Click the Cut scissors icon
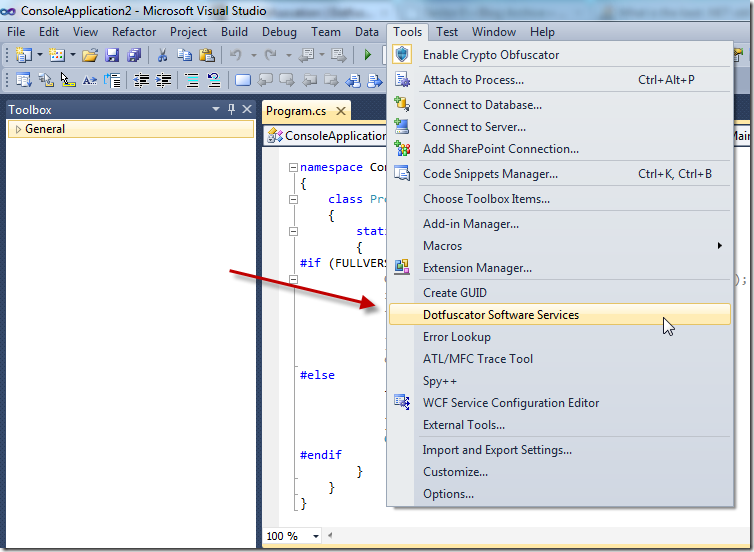The height and width of the screenshot is (552, 754). [x=162, y=55]
